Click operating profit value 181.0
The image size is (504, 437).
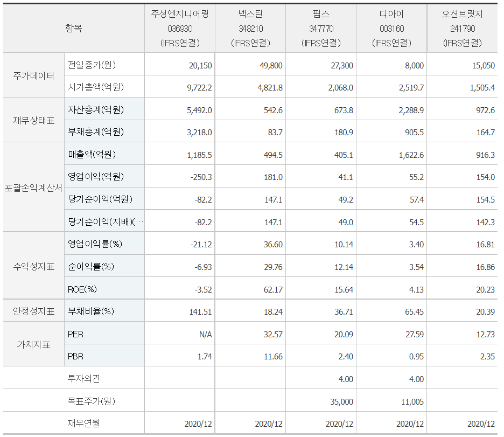tap(273, 177)
